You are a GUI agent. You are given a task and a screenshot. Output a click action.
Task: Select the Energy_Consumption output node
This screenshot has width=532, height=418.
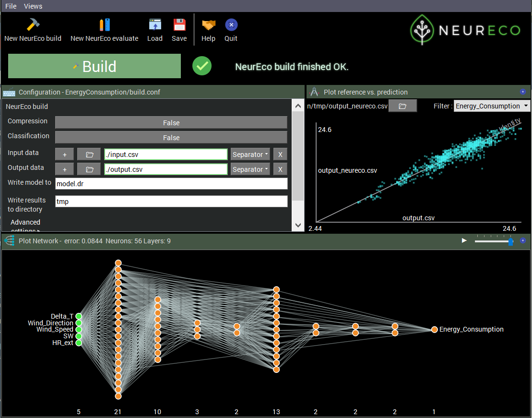click(434, 329)
